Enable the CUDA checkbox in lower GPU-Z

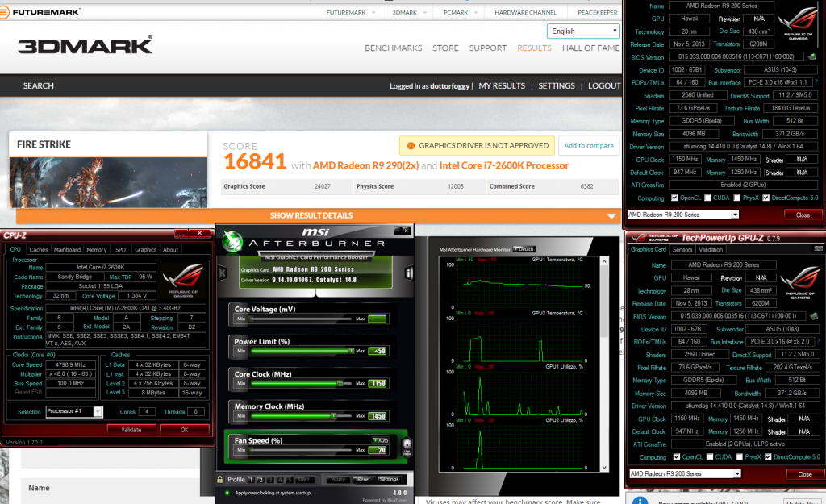click(711, 457)
